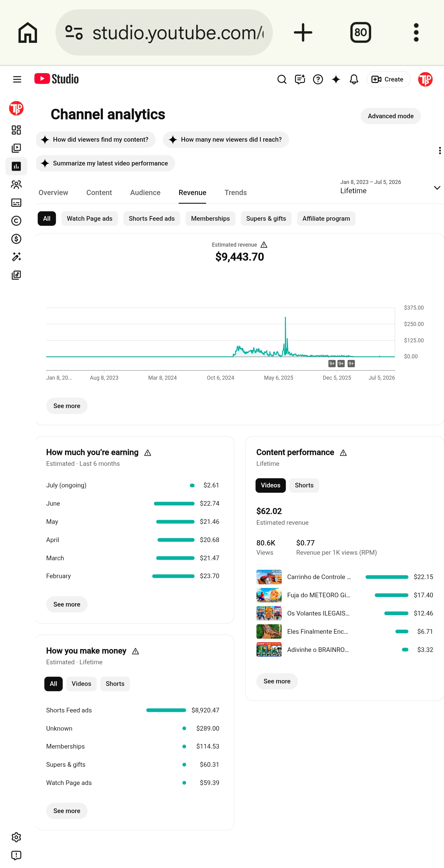Open the Copyright icon in the sidebar

click(x=16, y=221)
